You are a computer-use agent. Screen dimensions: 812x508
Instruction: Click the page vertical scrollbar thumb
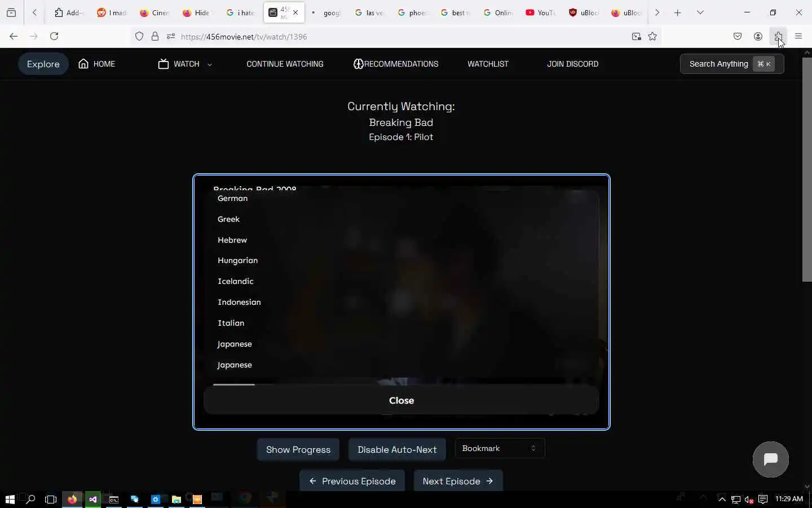click(807, 169)
